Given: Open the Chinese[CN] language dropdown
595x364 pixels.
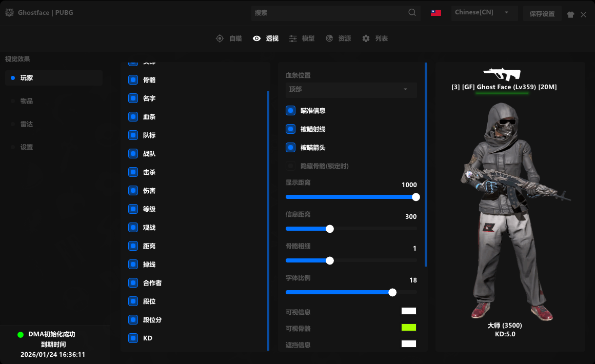Looking at the screenshot, I should tap(484, 13).
